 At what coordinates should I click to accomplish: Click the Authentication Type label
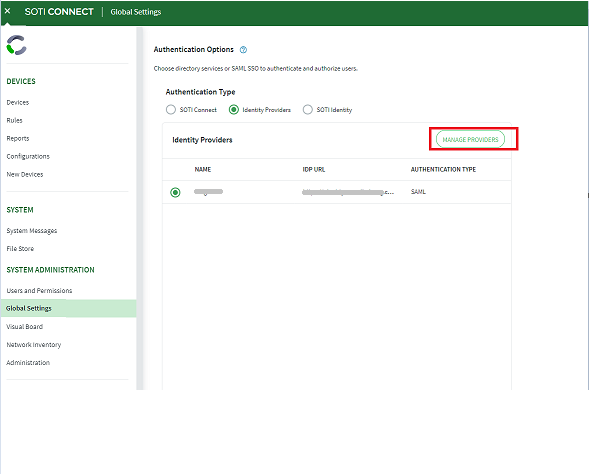pyautogui.click(x=201, y=92)
